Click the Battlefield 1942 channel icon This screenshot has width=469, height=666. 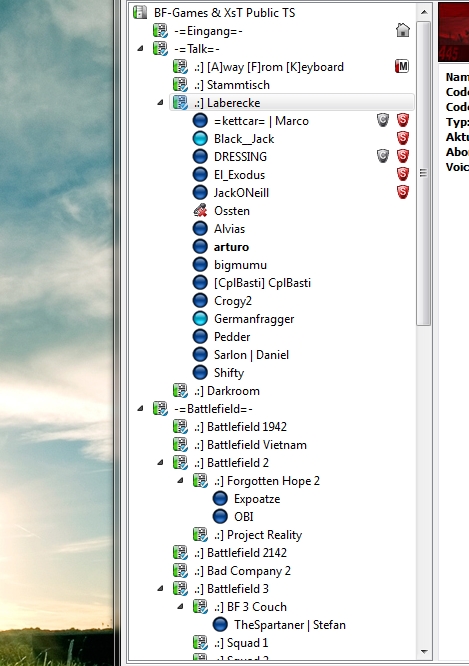pyautogui.click(x=180, y=426)
